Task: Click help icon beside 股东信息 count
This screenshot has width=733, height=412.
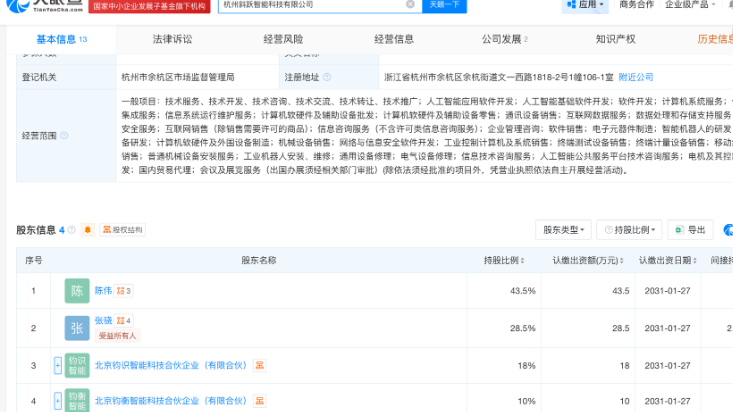Action: point(72,230)
